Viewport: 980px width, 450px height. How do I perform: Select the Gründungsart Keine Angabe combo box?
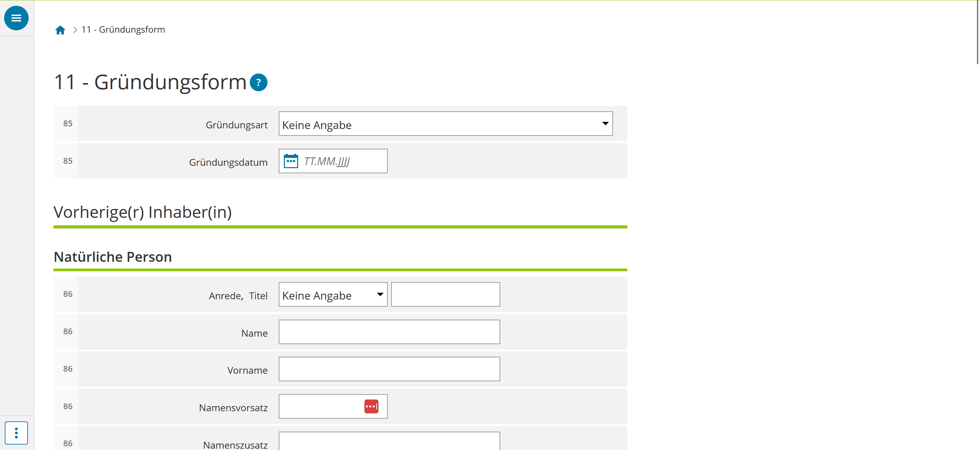(438, 124)
